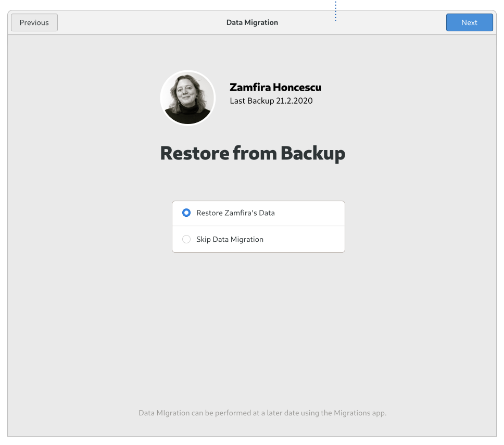Click the Previous button

34,22
